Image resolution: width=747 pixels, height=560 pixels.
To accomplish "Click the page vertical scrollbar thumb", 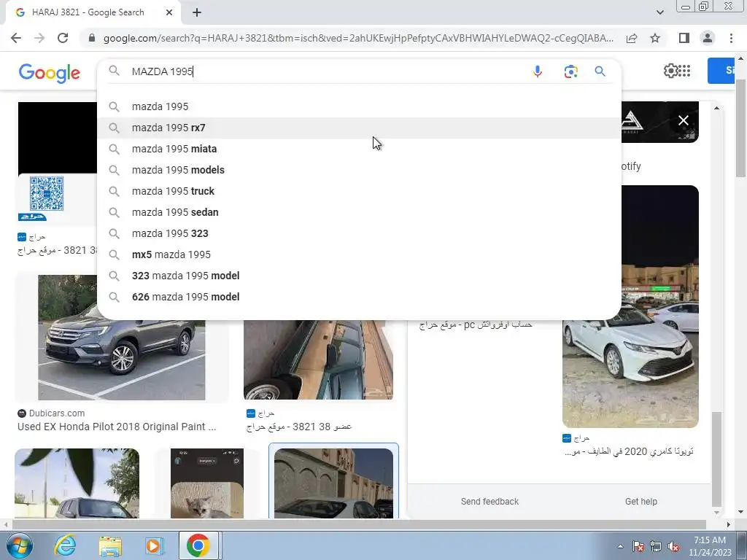I will (x=740, y=128).
